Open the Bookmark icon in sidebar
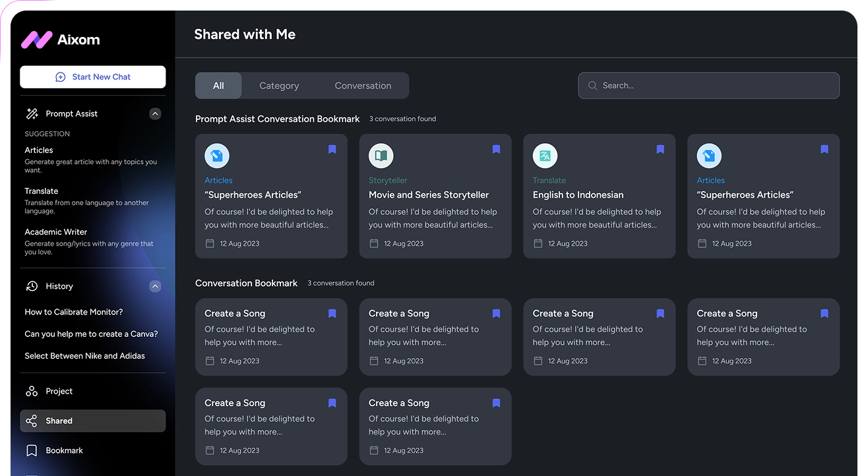 point(32,451)
